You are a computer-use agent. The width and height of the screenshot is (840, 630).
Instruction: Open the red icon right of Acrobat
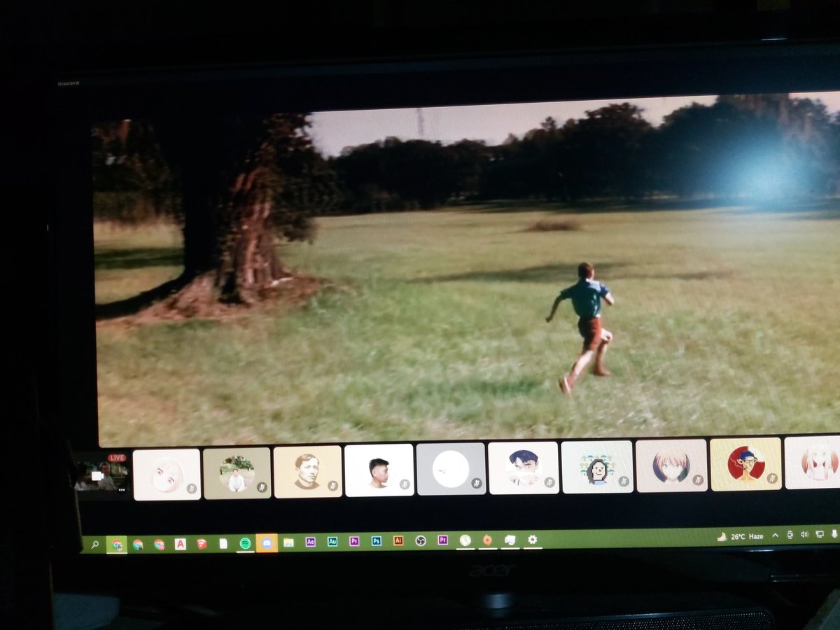pos(202,543)
